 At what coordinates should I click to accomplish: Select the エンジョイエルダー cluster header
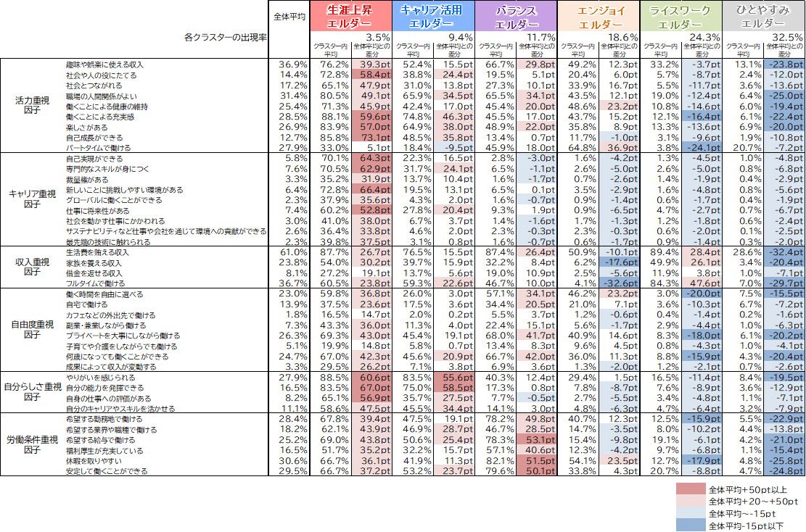click(599, 17)
